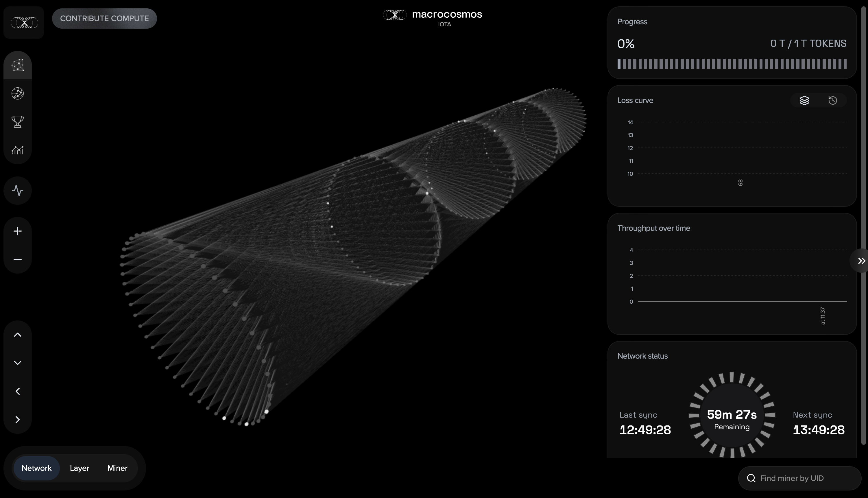Viewport: 868px width, 498px height.
Task: Click the Loss curve title
Action: 635,100
